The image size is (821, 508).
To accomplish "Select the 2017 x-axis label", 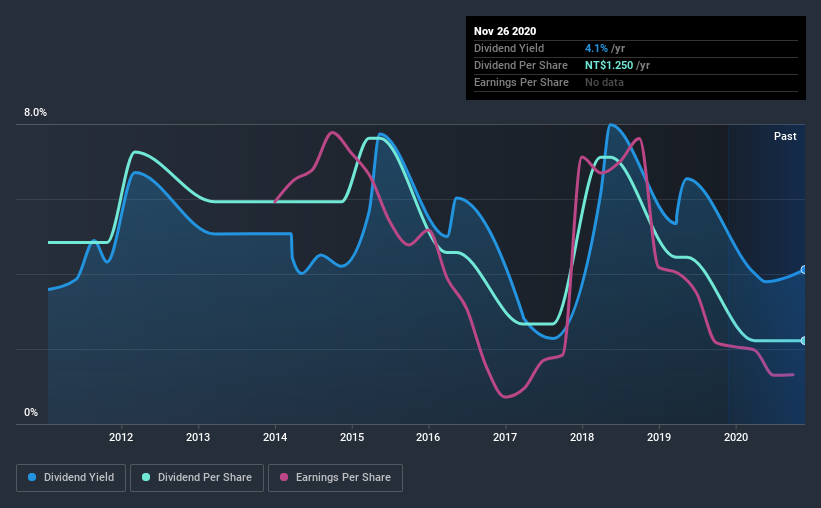I will 505,437.
